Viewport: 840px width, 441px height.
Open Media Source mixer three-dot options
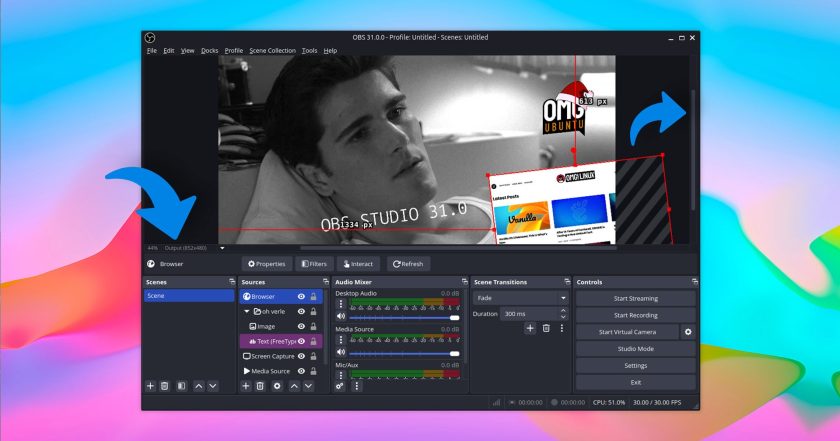[341, 340]
